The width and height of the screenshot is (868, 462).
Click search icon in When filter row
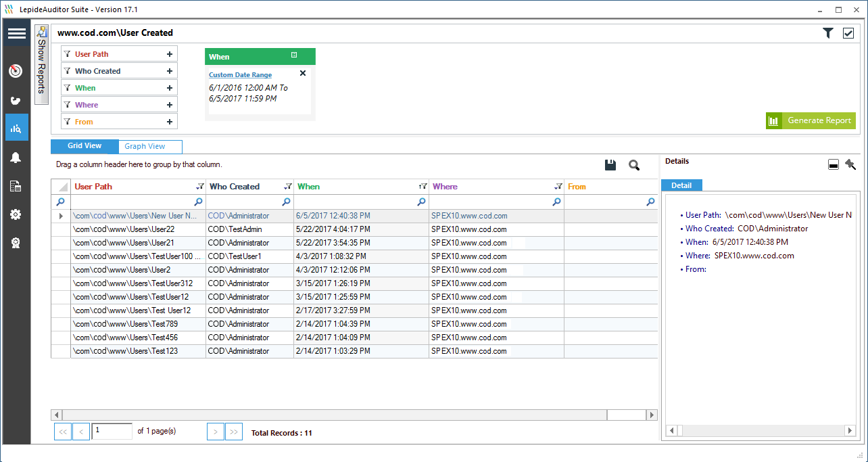click(x=422, y=202)
